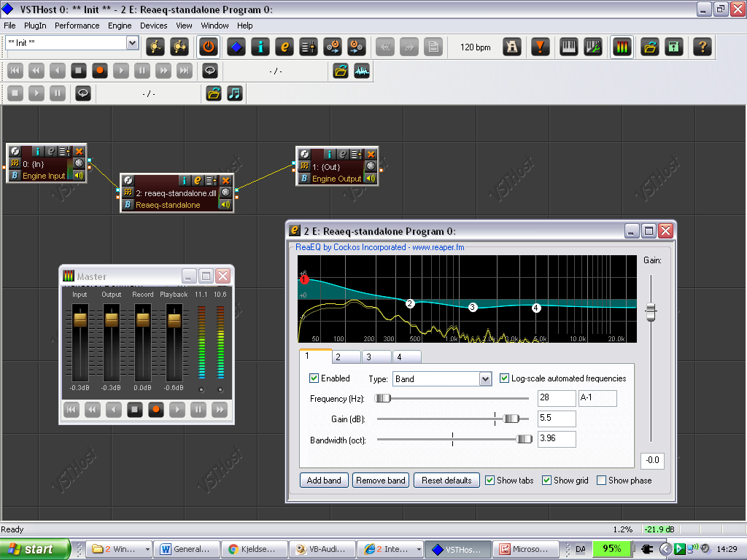
Task: Click the Gain (dB) slider handle
Action: pos(511,419)
